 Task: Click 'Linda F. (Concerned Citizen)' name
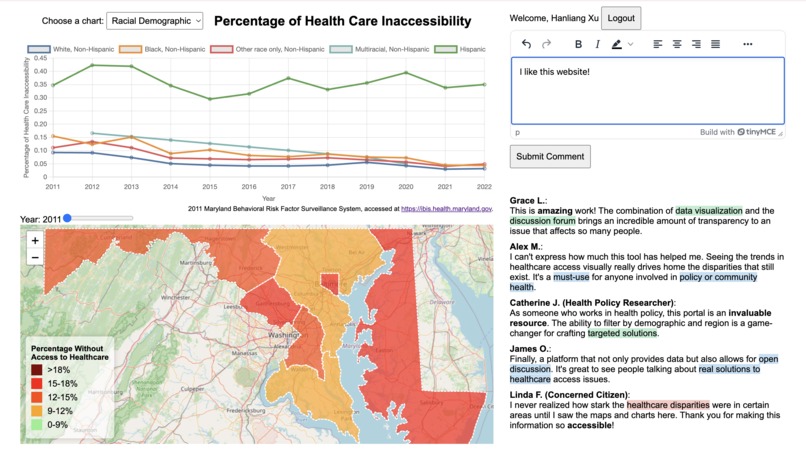570,395
